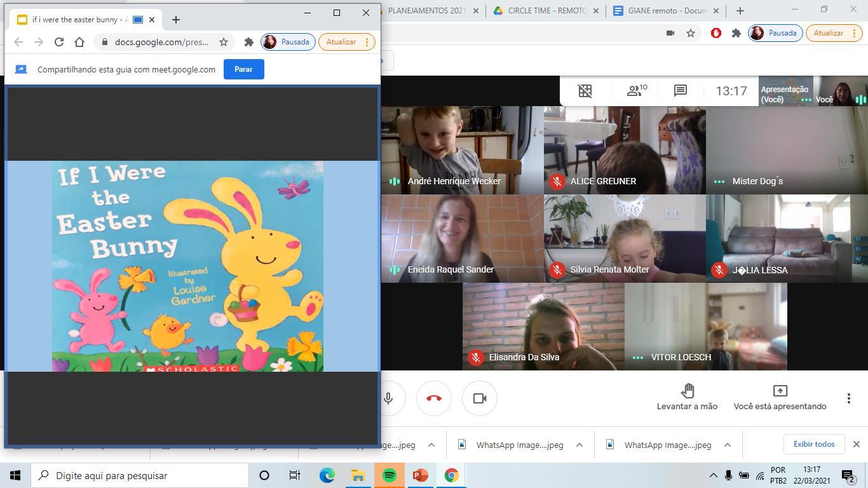Hang up the call with red phone
The height and width of the screenshot is (488, 868).
434,398
